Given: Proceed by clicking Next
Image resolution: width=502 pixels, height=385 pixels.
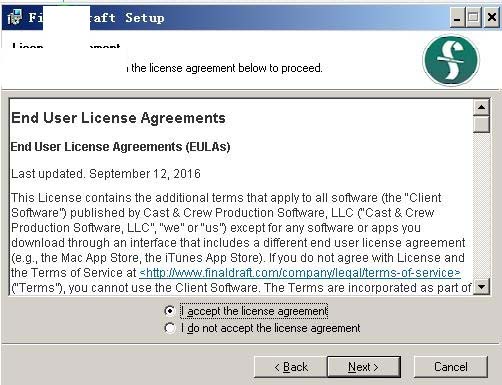Looking at the screenshot, I should 364,367.
